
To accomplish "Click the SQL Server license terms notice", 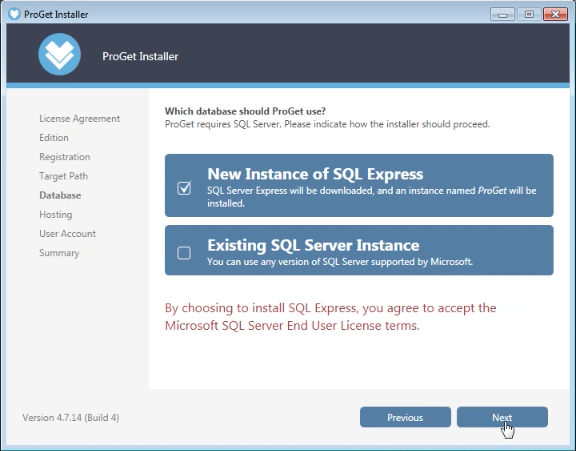I will (331, 317).
